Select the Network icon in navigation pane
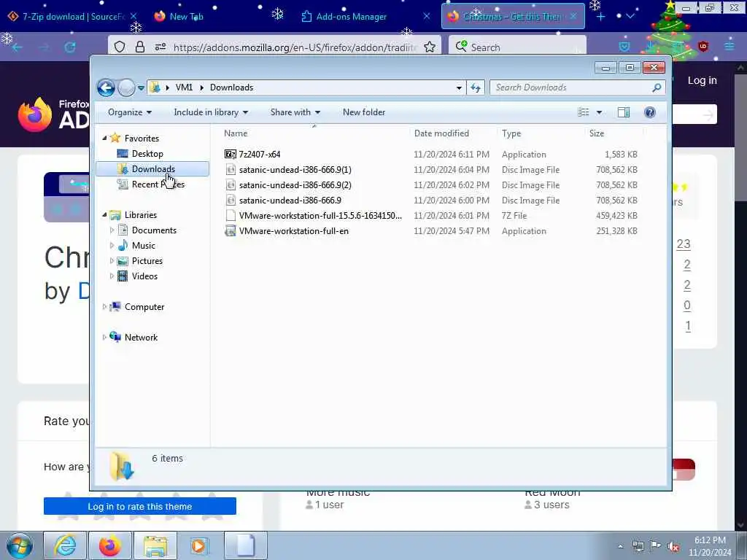 click(115, 337)
